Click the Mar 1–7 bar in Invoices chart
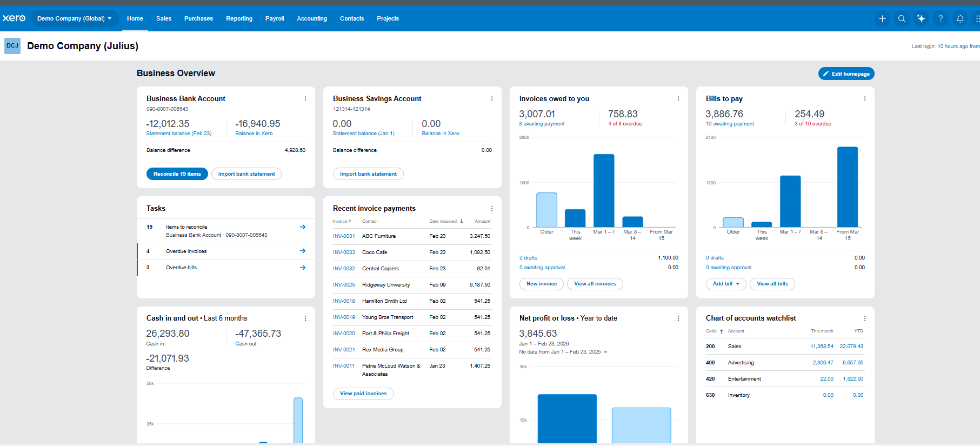 click(x=604, y=190)
